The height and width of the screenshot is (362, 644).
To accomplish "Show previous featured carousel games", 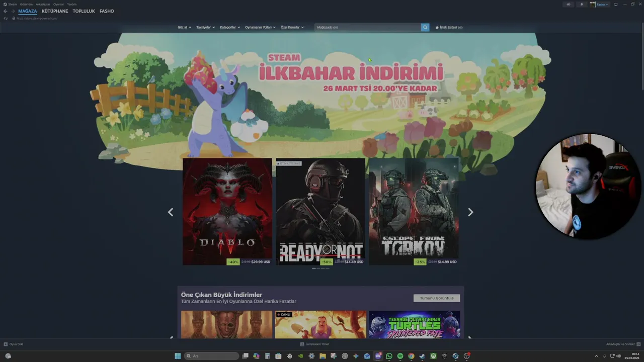I will point(171,212).
